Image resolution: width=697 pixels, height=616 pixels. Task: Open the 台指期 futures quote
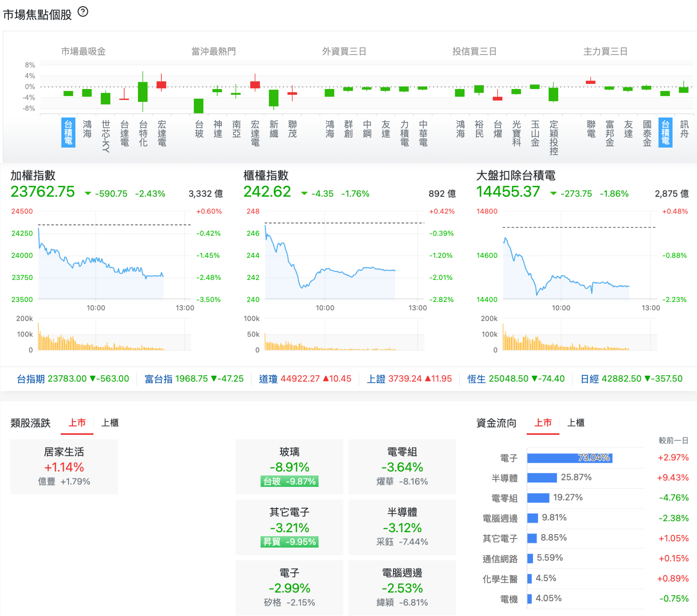click(x=73, y=379)
